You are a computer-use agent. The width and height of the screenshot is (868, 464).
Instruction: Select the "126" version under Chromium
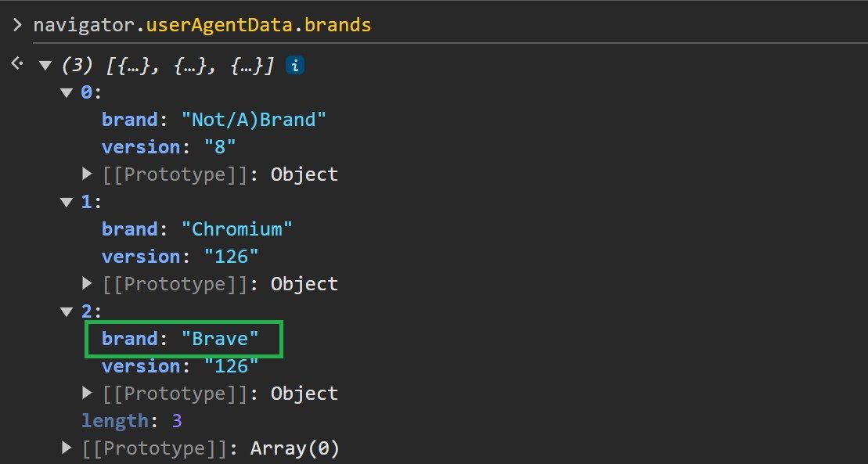click(x=231, y=257)
